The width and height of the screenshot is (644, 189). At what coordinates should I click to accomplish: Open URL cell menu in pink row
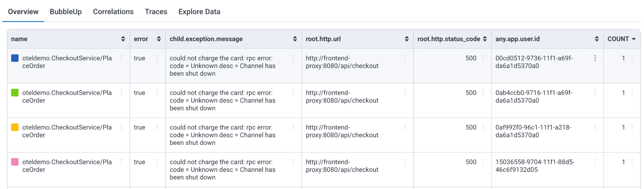405,162
